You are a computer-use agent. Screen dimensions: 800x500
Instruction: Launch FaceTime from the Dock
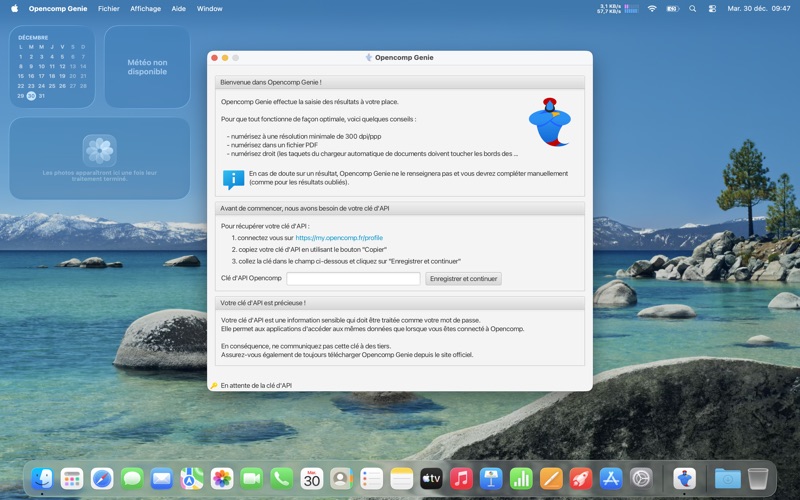[x=252, y=479]
